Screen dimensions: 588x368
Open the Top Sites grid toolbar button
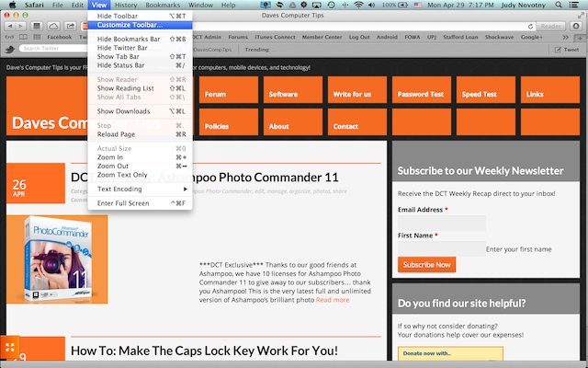[37, 27]
